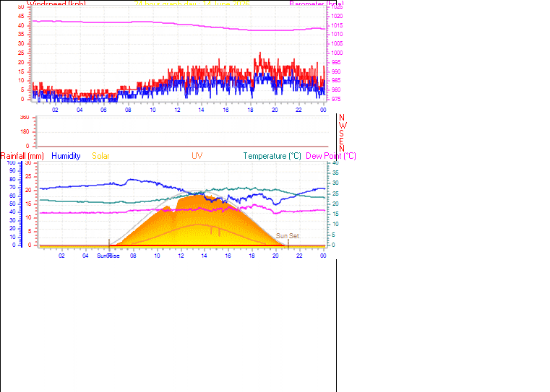Image resolution: width=550 pixels, height=392 pixels.
Task: Click the orange UV legend label
Action: point(197,156)
